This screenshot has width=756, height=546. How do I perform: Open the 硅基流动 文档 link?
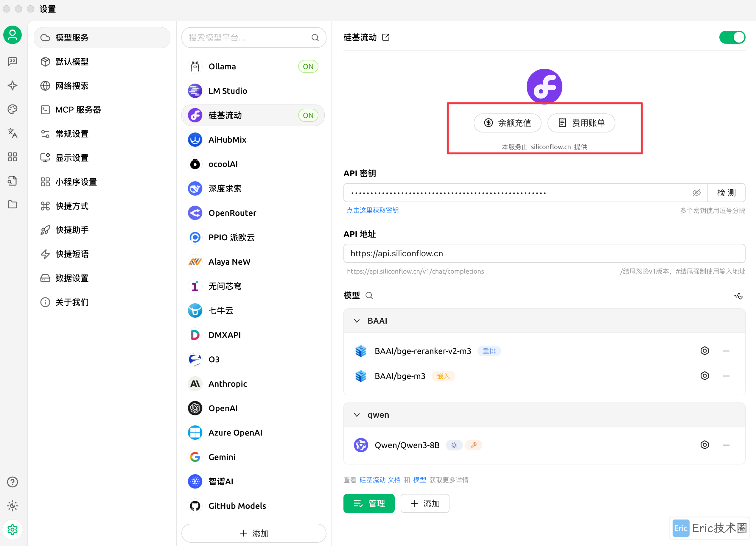[x=380, y=480]
